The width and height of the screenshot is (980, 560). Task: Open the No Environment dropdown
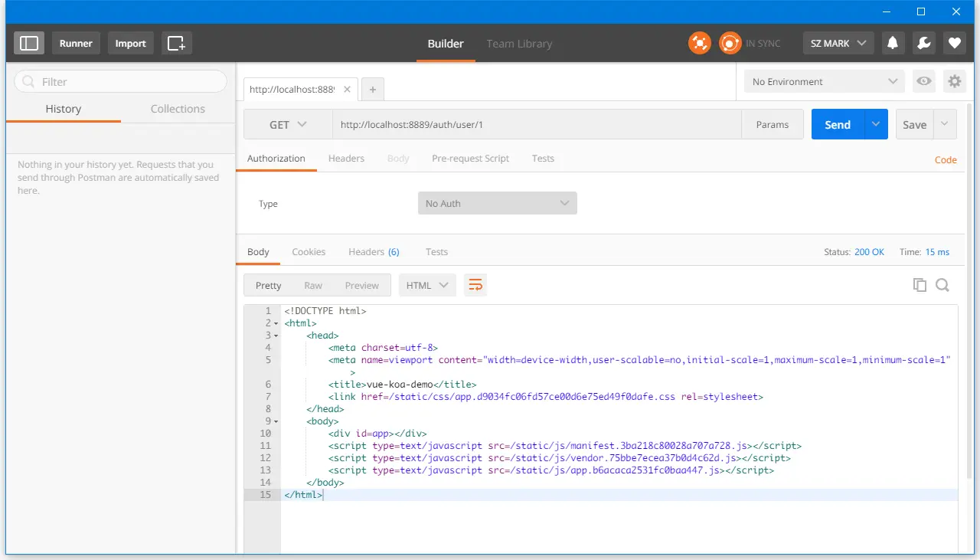click(x=825, y=81)
